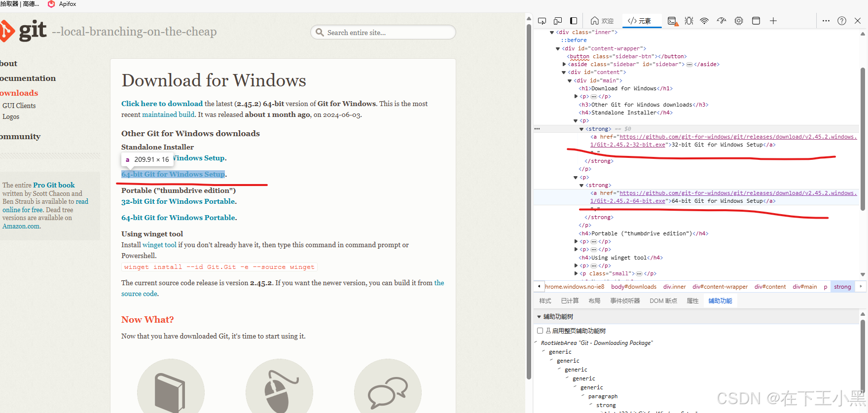Screen dimensions: 868x413
Task: Select div#main in breadcrumb
Action: [805, 286]
